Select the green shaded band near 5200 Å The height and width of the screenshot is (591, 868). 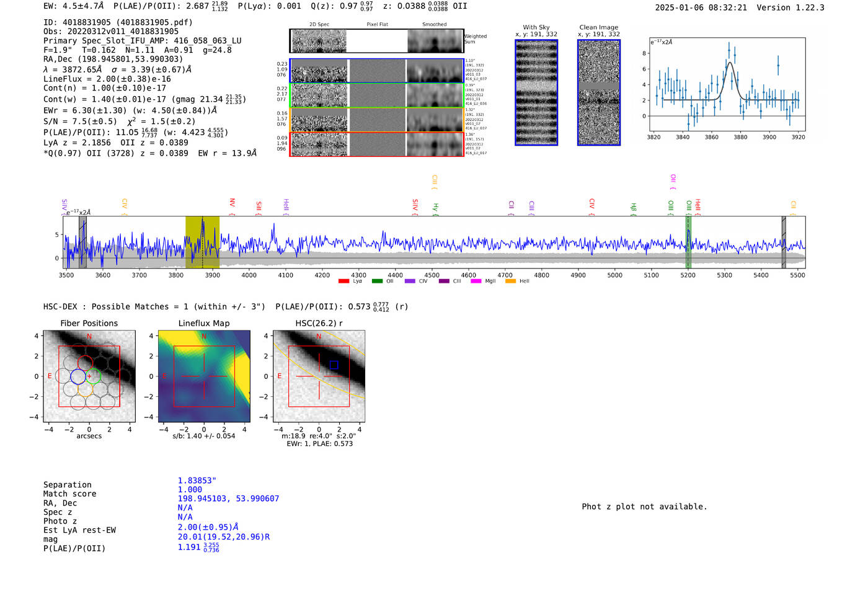pyautogui.click(x=688, y=242)
